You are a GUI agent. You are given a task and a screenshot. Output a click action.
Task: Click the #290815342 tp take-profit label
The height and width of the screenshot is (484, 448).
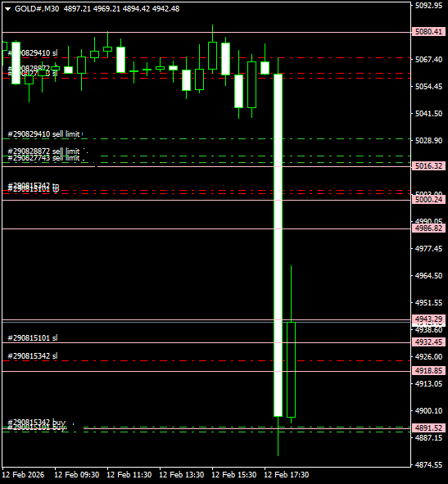pos(34,186)
